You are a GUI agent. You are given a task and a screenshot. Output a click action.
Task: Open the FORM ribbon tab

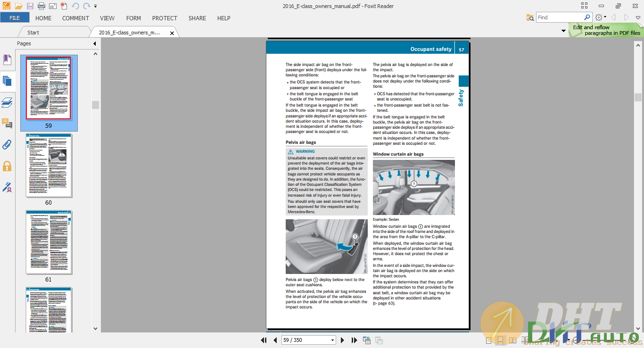pyautogui.click(x=133, y=18)
